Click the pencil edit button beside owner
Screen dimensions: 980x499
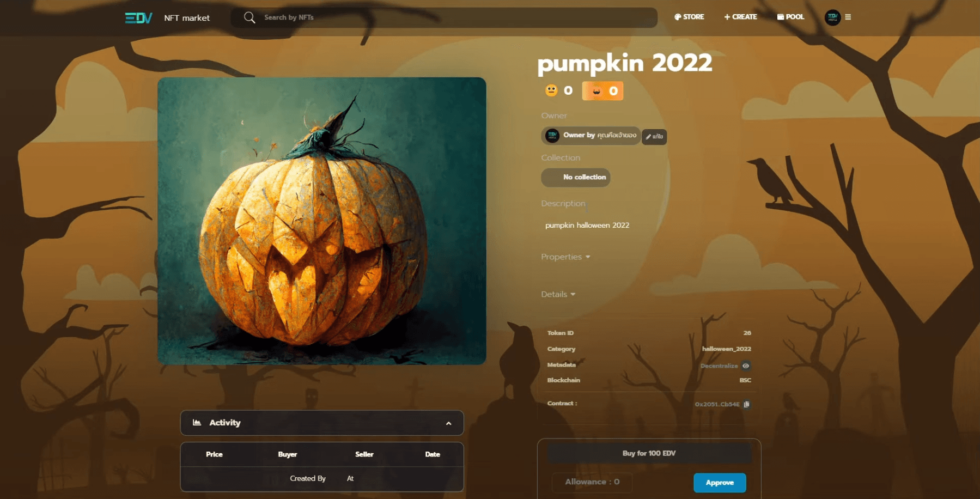[654, 137]
